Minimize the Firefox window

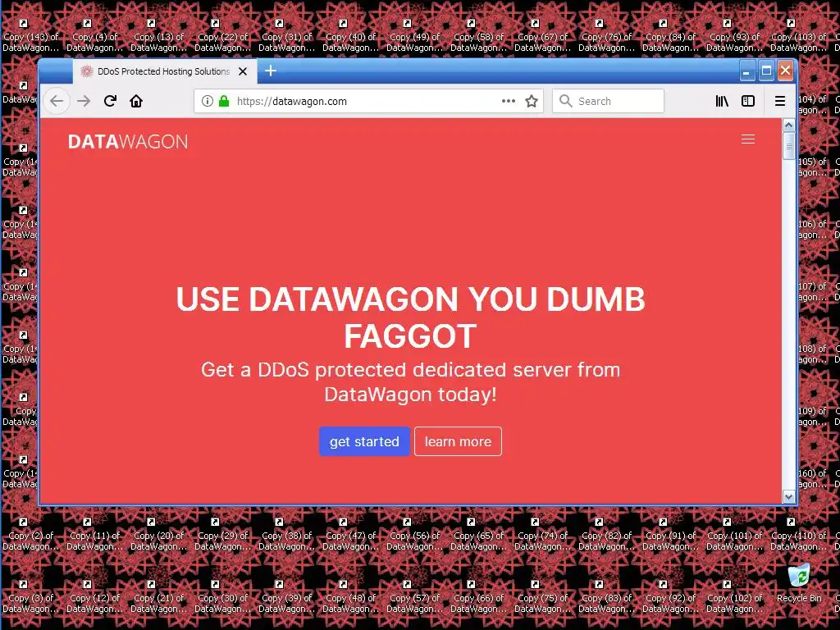[746, 71]
